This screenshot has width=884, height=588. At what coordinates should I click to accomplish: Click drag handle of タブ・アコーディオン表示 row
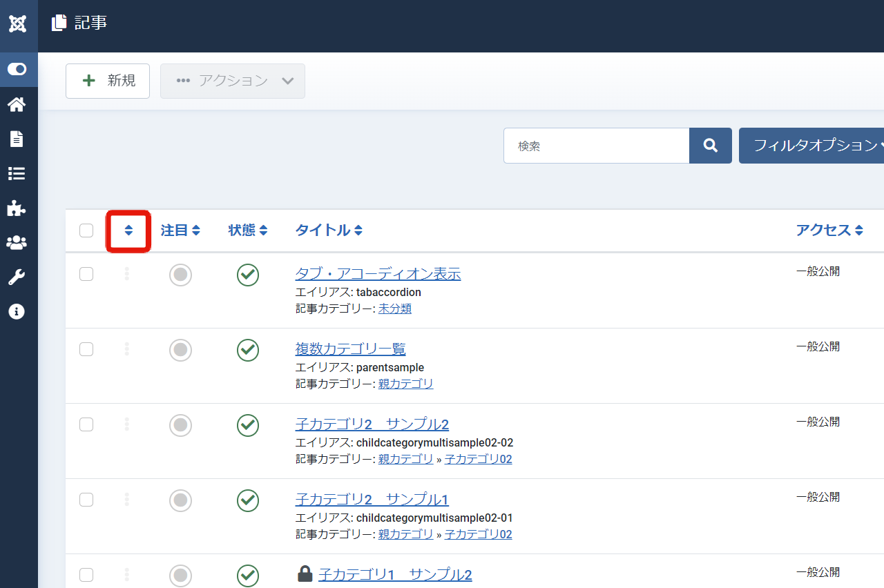[x=127, y=274]
